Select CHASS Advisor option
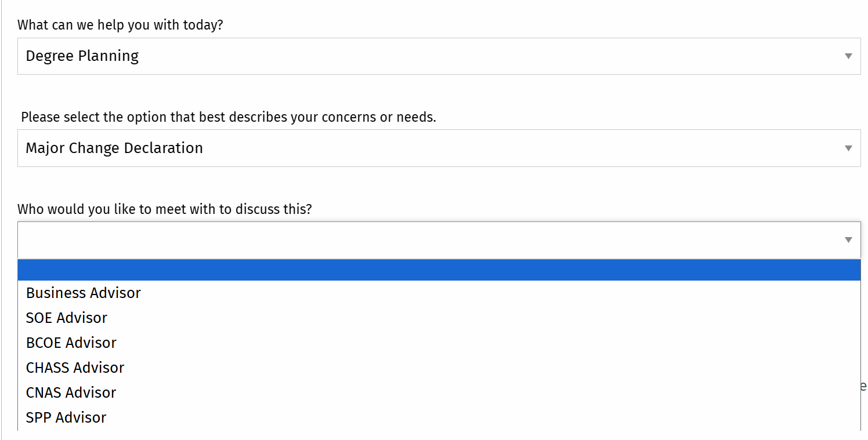Screen dimensions: 868x440 [75, 368]
